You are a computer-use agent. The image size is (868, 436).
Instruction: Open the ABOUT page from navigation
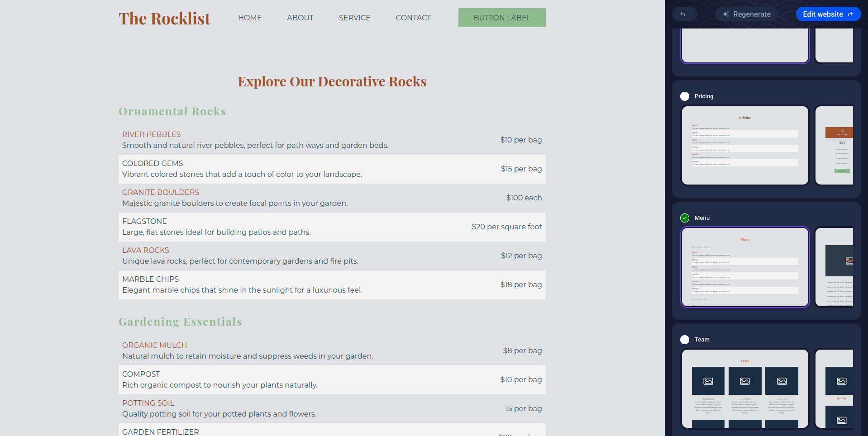tap(300, 18)
